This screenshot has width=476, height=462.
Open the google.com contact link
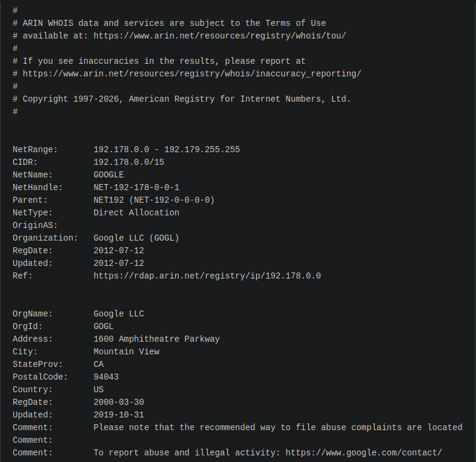(363, 452)
